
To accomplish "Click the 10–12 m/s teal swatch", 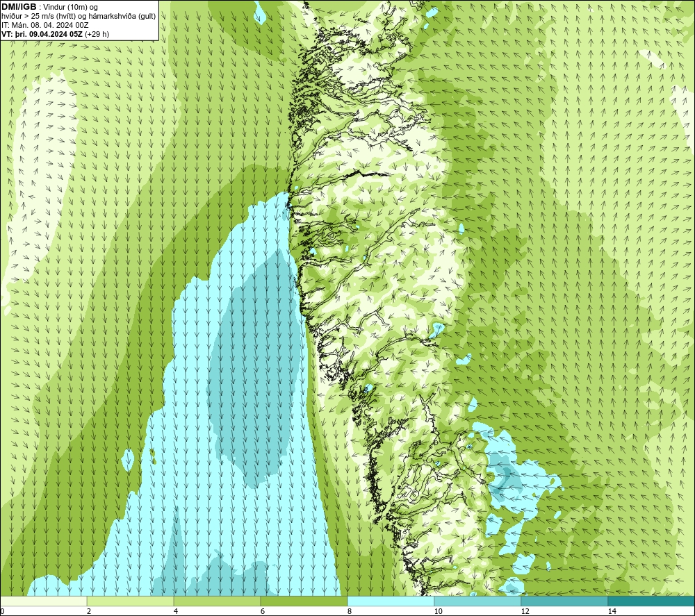I will [478, 601].
